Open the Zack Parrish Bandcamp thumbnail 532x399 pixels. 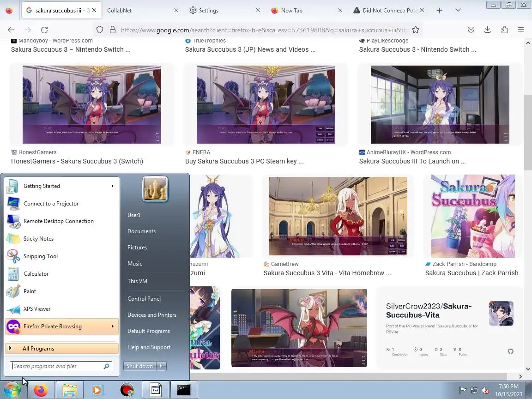pyautogui.click(x=473, y=216)
